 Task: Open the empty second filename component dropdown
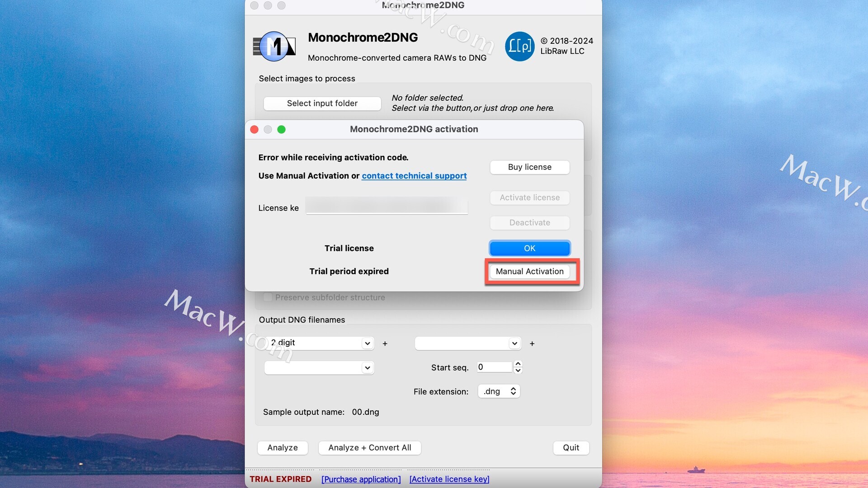pos(468,343)
